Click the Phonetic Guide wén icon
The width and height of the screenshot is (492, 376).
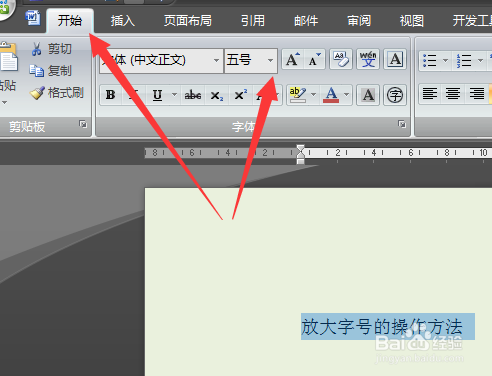368,60
